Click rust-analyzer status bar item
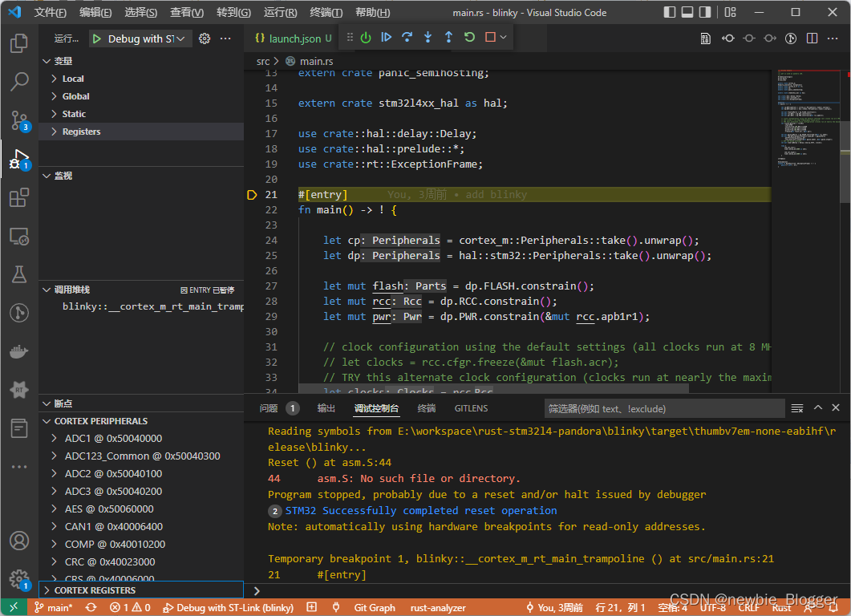 click(x=438, y=608)
